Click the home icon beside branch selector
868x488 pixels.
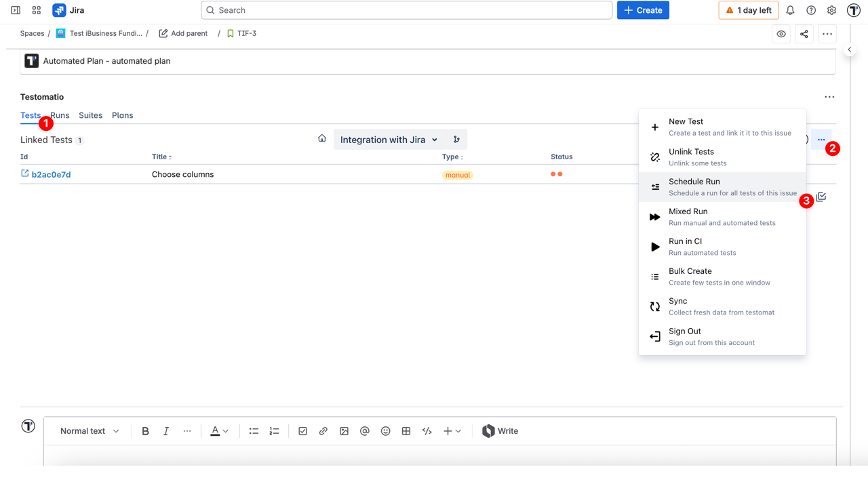pyautogui.click(x=322, y=139)
